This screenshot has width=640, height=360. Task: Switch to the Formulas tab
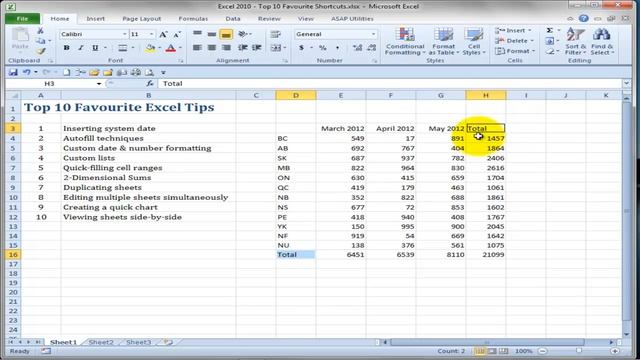(x=193, y=19)
